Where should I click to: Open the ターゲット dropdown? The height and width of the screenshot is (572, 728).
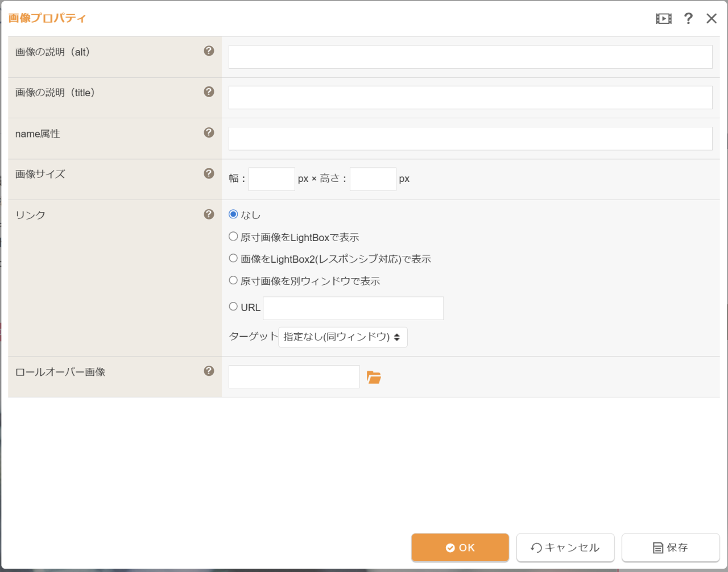342,337
